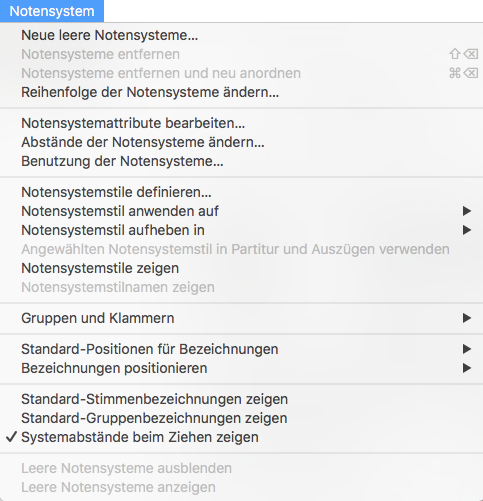483x501 pixels.
Task: Click Notensysteme entfernen shortcut icon
Action: pos(464,54)
